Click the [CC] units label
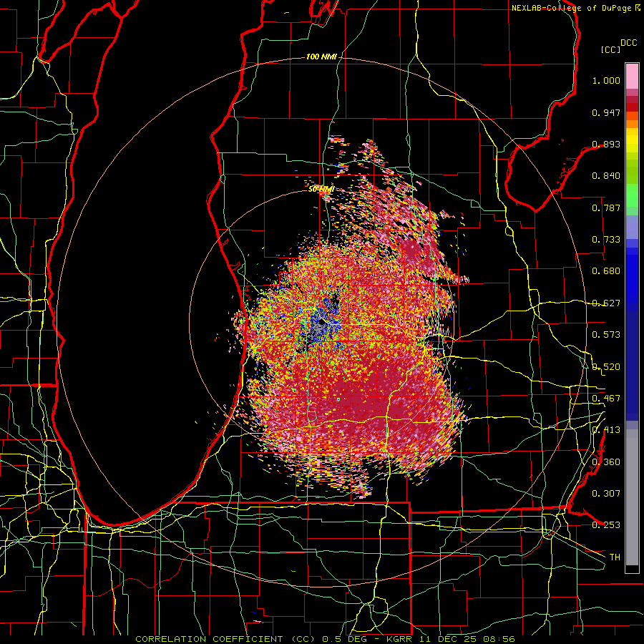The image size is (644, 644). point(611,49)
